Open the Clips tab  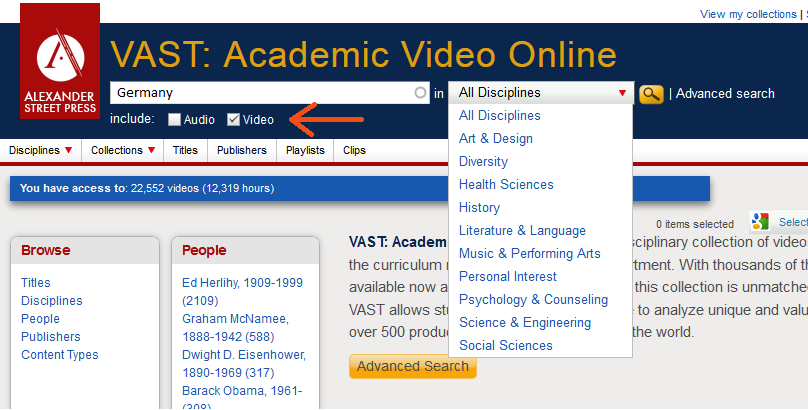[354, 151]
